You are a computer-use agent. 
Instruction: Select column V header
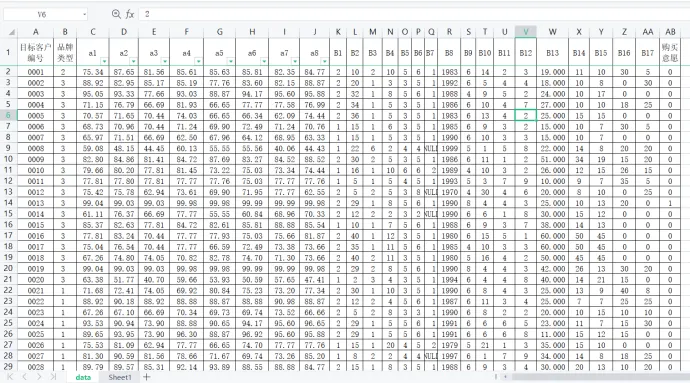[x=525, y=32]
